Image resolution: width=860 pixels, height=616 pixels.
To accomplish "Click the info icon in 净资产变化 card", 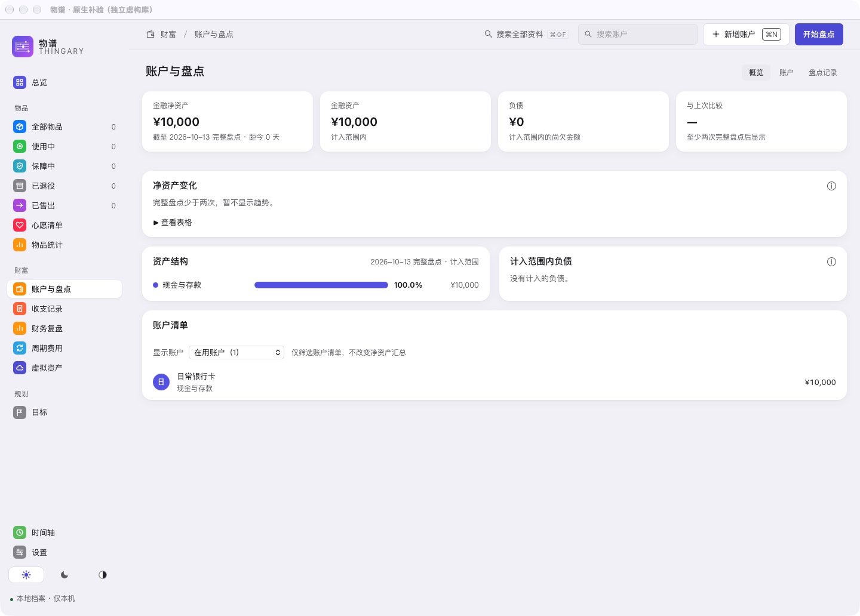I will (x=831, y=186).
